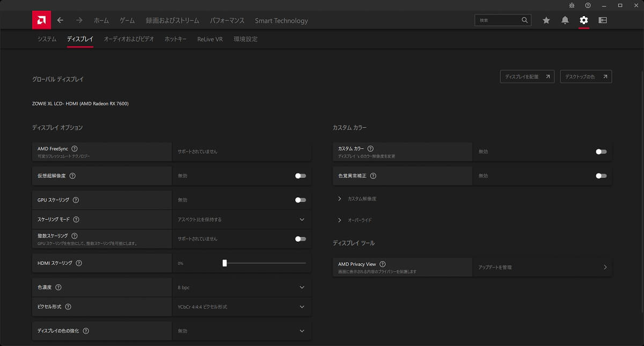Switch to the オーディオおよびビデオ tab
The image size is (644, 346).
click(129, 39)
